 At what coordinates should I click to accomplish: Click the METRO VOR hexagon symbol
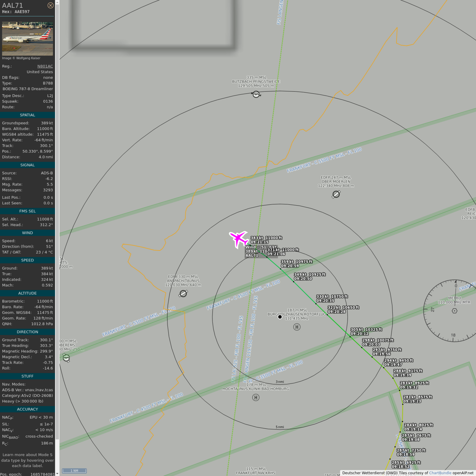point(455,311)
